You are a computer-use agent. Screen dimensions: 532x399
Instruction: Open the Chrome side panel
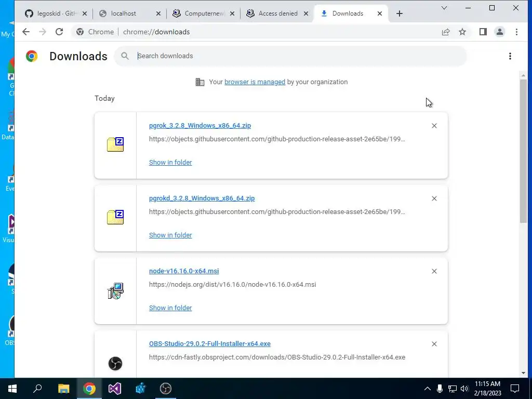(x=483, y=32)
